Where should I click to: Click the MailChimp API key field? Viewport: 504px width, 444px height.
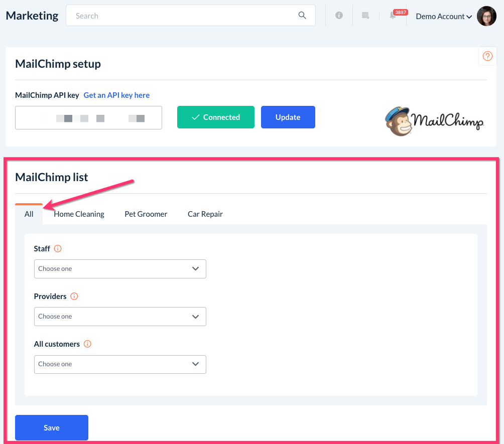[x=88, y=118]
